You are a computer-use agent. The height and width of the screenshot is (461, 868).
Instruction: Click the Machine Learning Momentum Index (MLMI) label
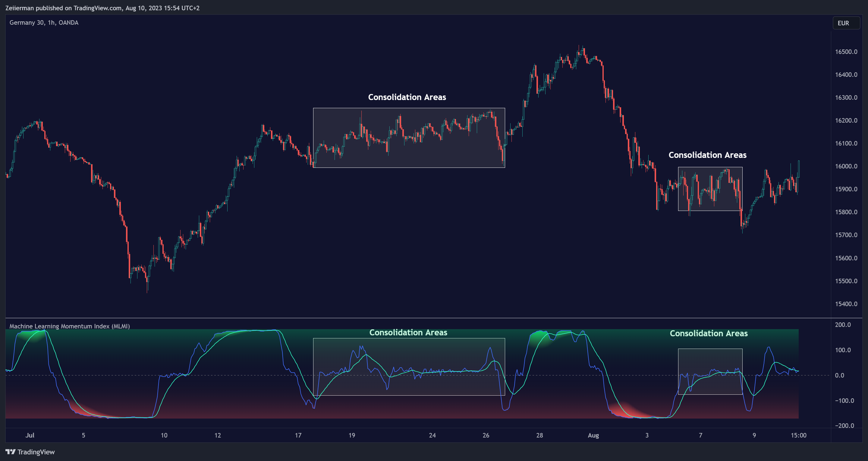coord(69,326)
